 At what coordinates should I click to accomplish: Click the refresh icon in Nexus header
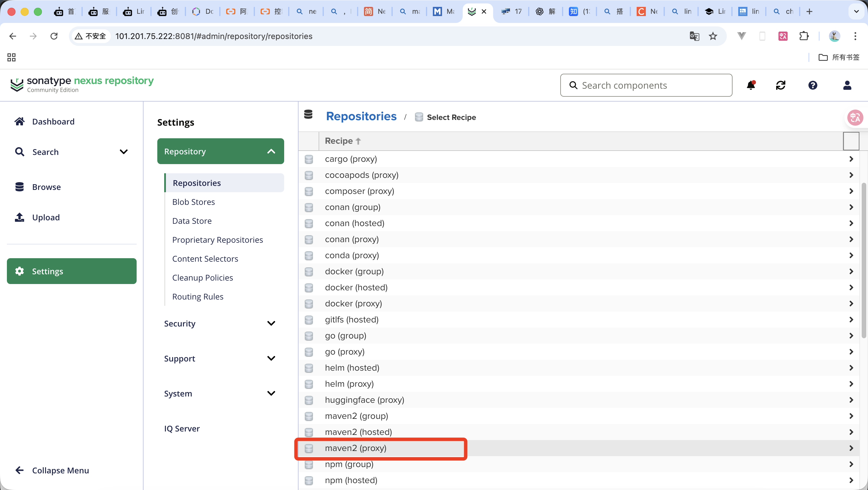click(780, 85)
